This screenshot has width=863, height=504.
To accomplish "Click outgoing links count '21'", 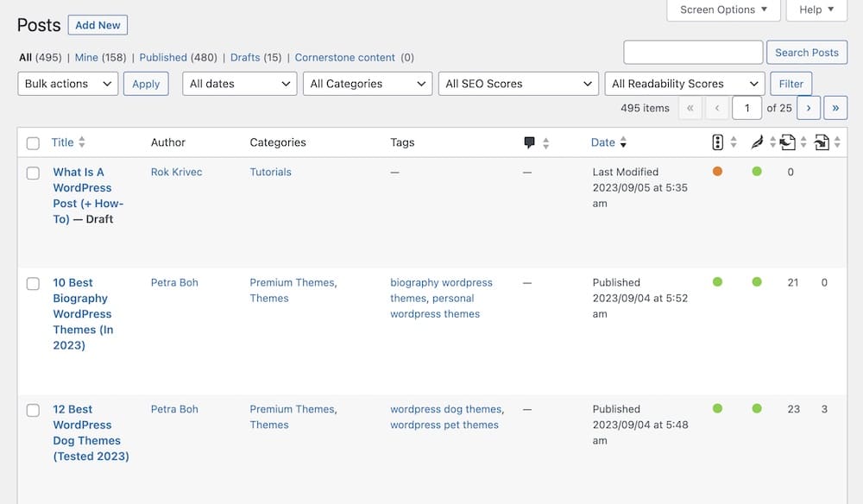I will (792, 282).
